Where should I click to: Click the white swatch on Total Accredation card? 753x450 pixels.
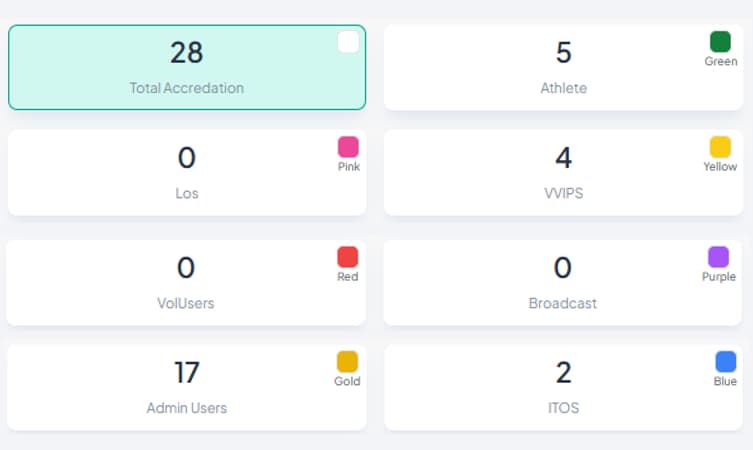348,42
